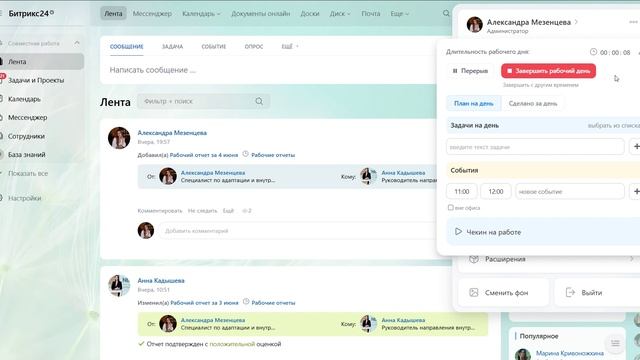This screenshot has width=640, height=360.
Task: Open Доски in top menu
Action: coord(310,13)
